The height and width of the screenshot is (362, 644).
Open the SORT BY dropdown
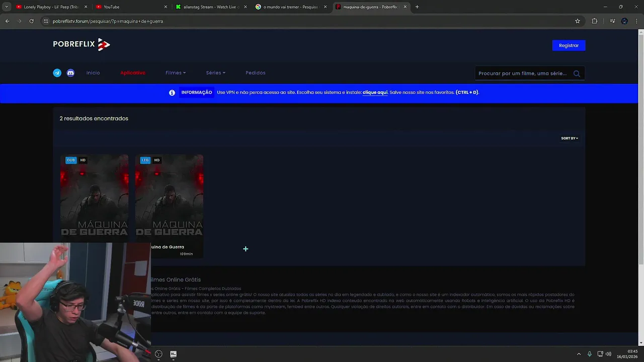coord(570,138)
